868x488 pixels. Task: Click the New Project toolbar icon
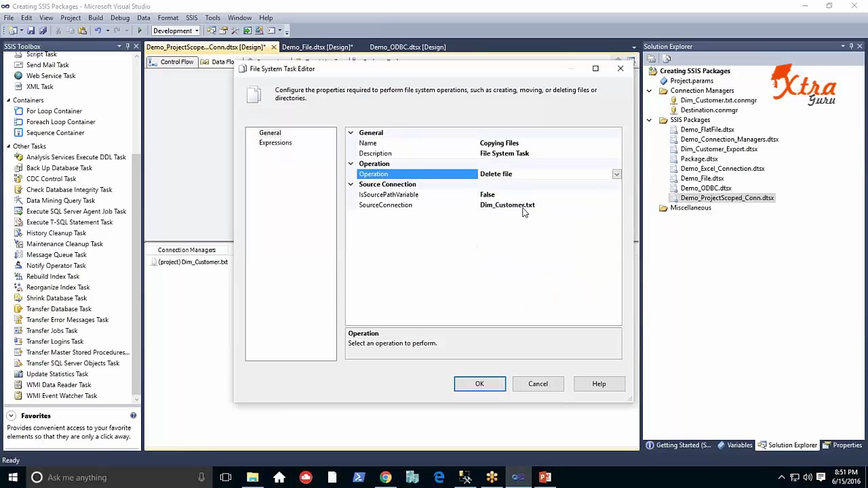(x=13, y=30)
